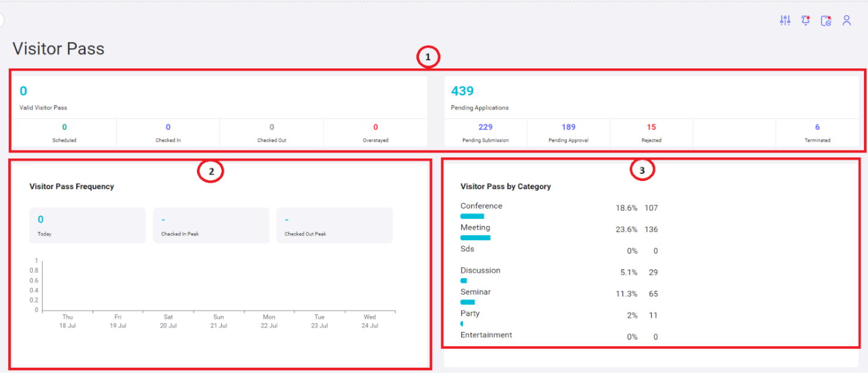This screenshot has height=373, width=868.
Task: Click the Checked Out Peak card
Action: pyautogui.click(x=335, y=225)
